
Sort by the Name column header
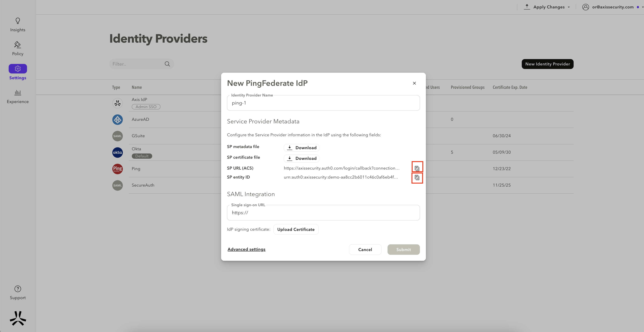click(x=137, y=87)
